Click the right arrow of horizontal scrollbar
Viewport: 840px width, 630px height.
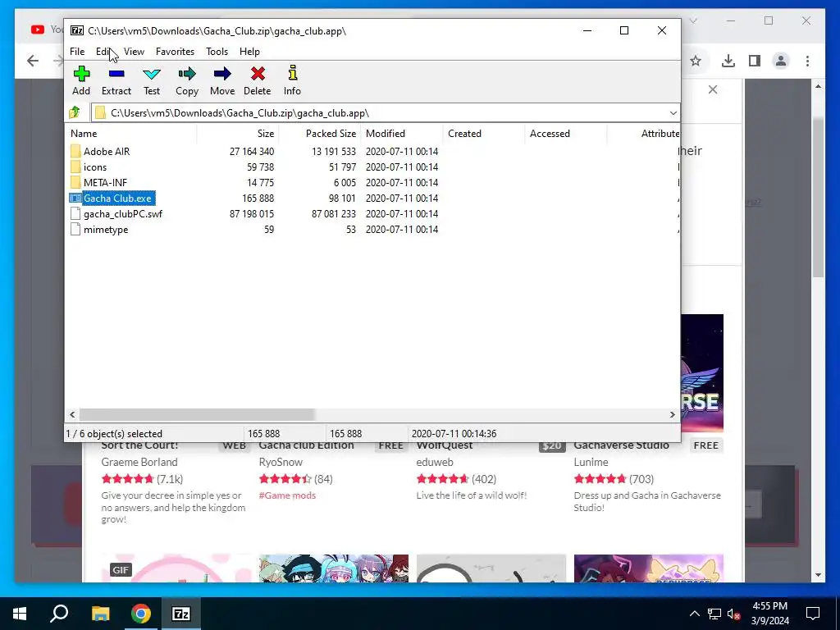pyautogui.click(x=673, y=414)
